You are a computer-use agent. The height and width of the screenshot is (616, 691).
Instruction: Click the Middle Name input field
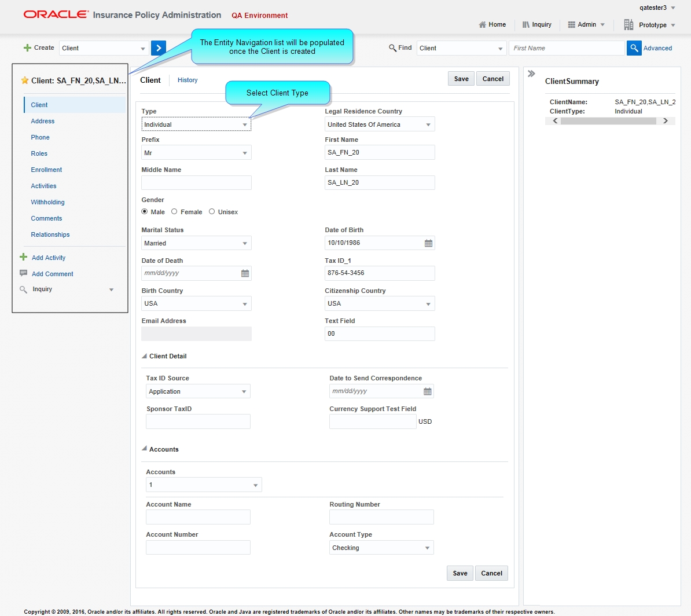point(197,182)
